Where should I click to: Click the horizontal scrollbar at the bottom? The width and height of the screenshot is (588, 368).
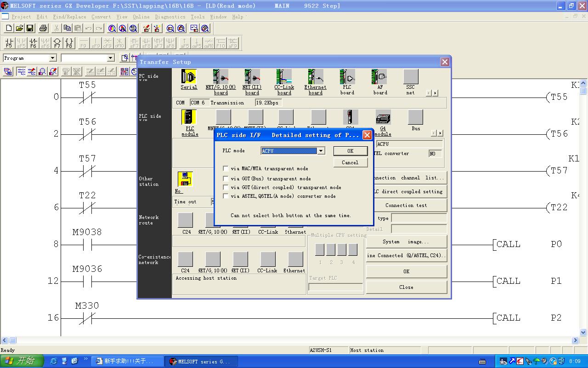click(294, 340)
